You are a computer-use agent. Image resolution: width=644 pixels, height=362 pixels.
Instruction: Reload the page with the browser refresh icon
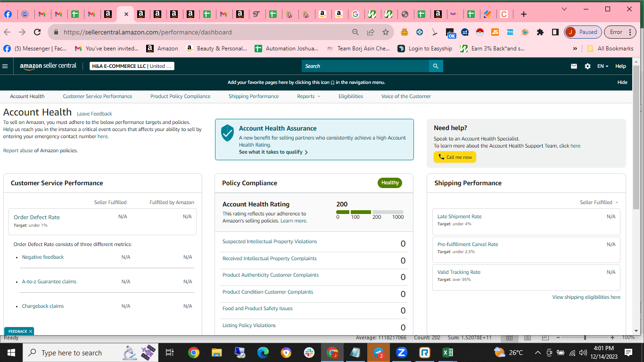pyautogui.click(x=37, y=32)
